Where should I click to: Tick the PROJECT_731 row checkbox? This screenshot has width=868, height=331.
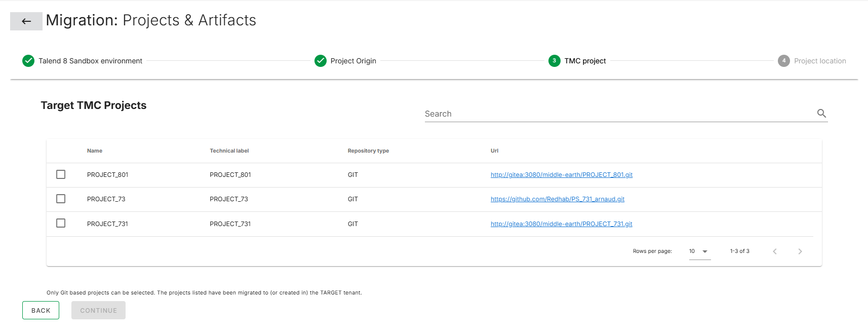61,223
